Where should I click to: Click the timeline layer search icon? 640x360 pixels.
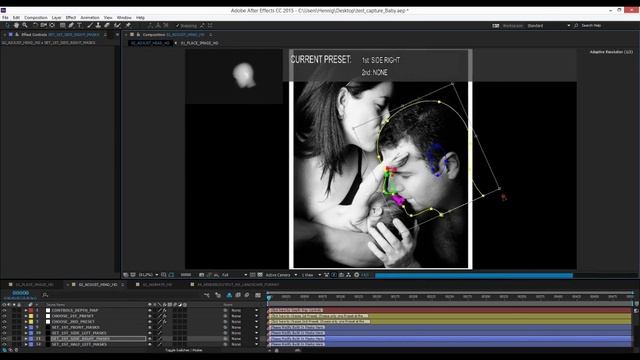click(45, 295)
